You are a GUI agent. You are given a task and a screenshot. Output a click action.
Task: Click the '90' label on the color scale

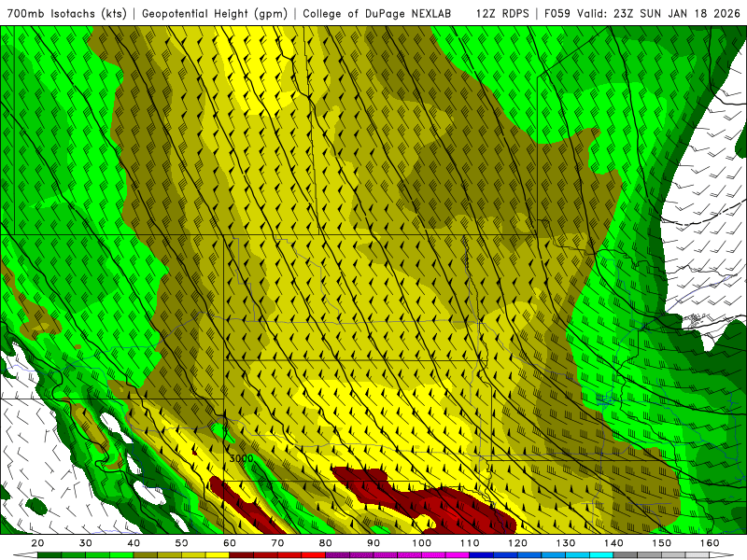(x=373, y=543)
